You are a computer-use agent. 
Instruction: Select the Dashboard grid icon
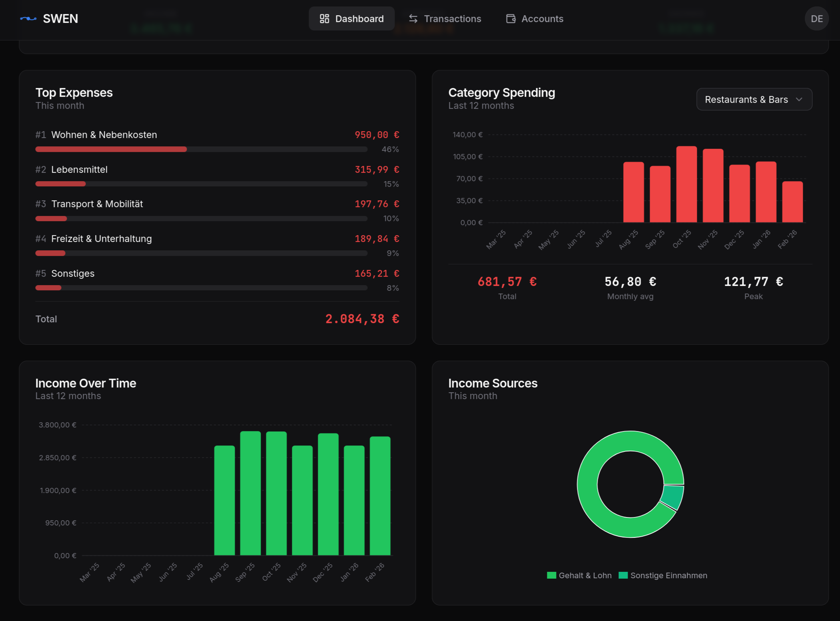point(324,18)
